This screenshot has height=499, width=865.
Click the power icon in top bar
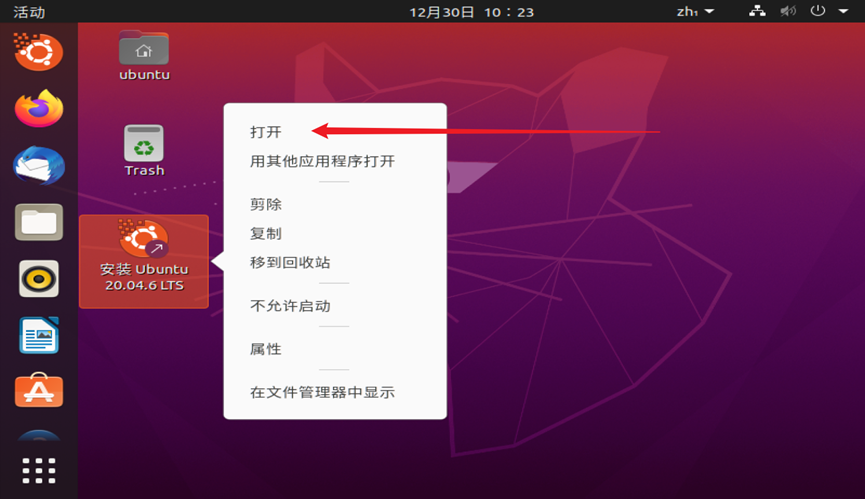pos(818,11)
